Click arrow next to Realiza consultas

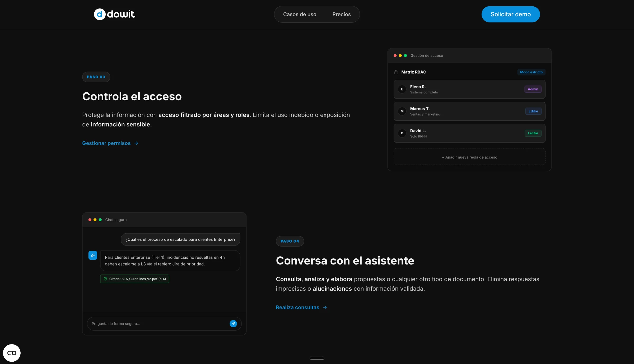point(325,308)
